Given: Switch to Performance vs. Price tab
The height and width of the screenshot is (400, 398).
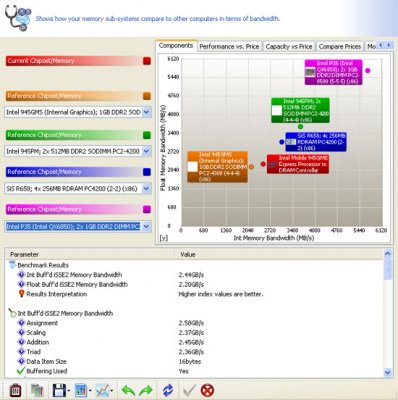Looking at the screenshot, I should click(x=229, y=47).
